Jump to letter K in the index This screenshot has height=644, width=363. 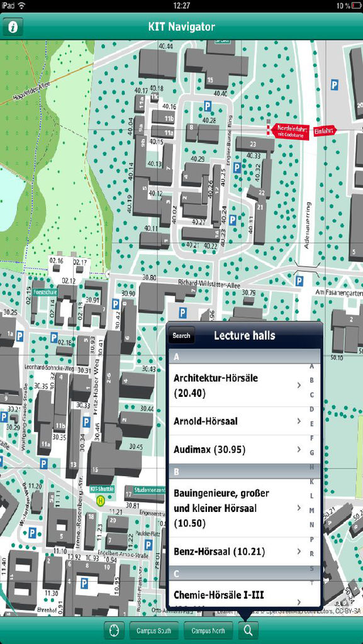click(312, 481)
